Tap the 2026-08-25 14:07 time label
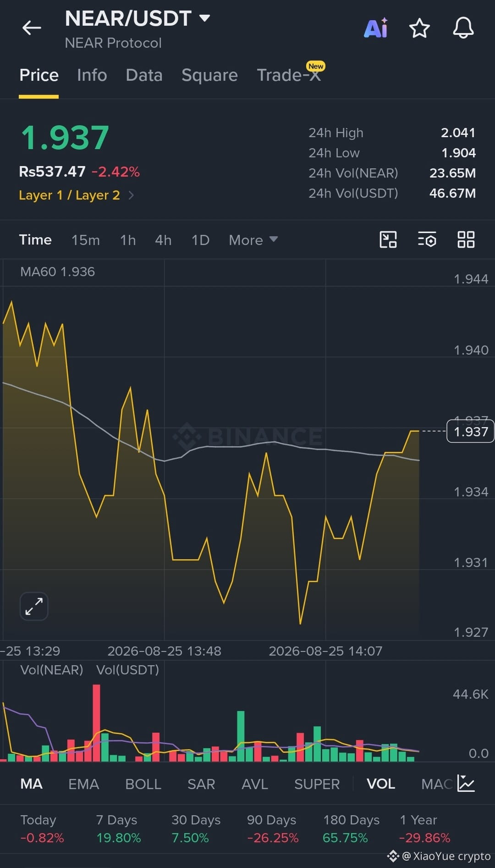The width and height of the screenshot is (495, 868). coord(325,651)
